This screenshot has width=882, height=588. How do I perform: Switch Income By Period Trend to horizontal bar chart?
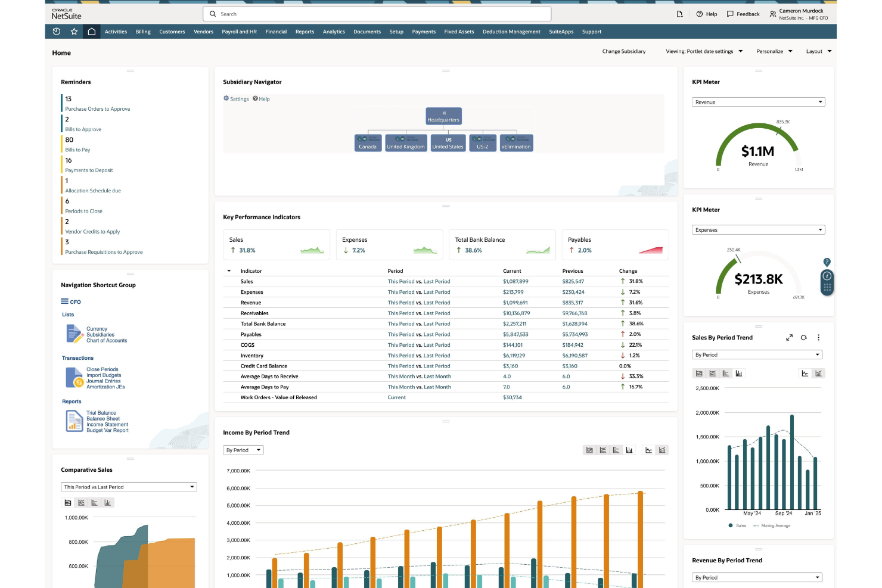[616, 450]
